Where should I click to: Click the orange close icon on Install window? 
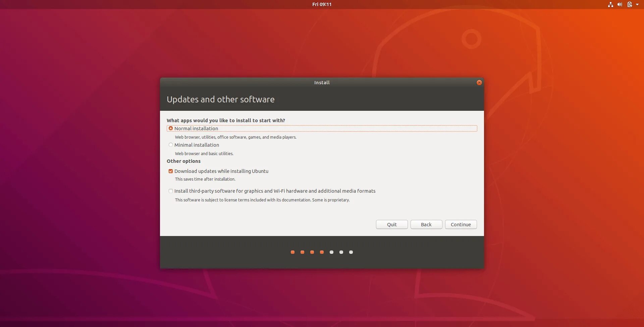pyautogui.click(x=479, y=82)
